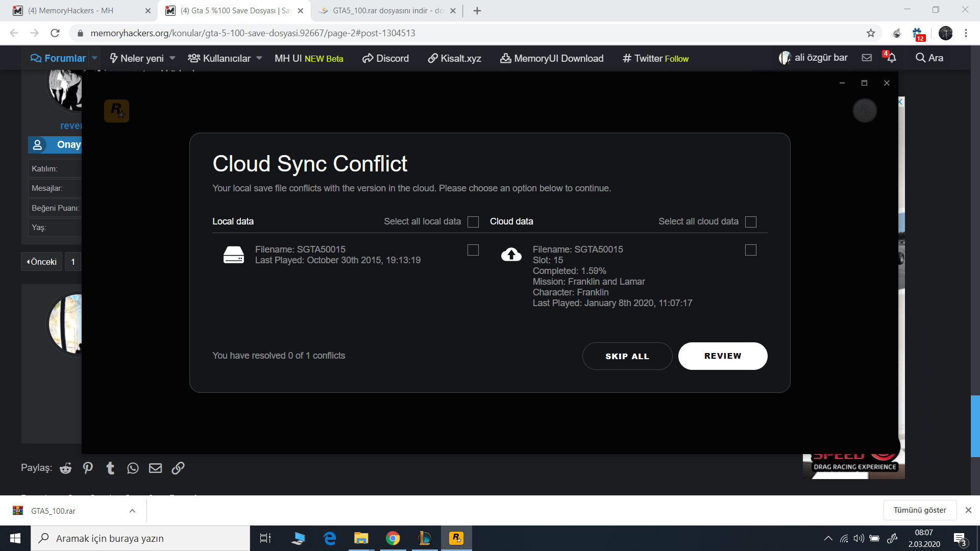Viewport: 980px width, 551px height.
Task: Open the MH UI NEW Beta link
Action: 309,58
